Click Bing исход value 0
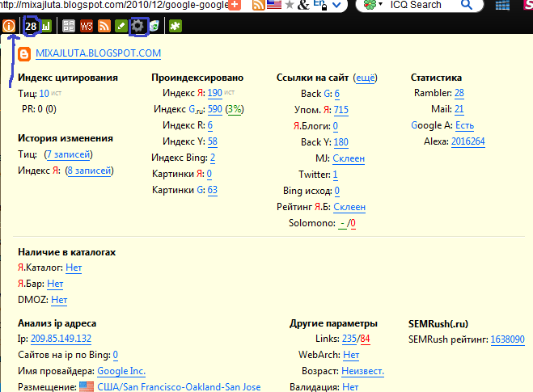Image resolution: width=533 pixels, height=392 pixels. [336, 191]
